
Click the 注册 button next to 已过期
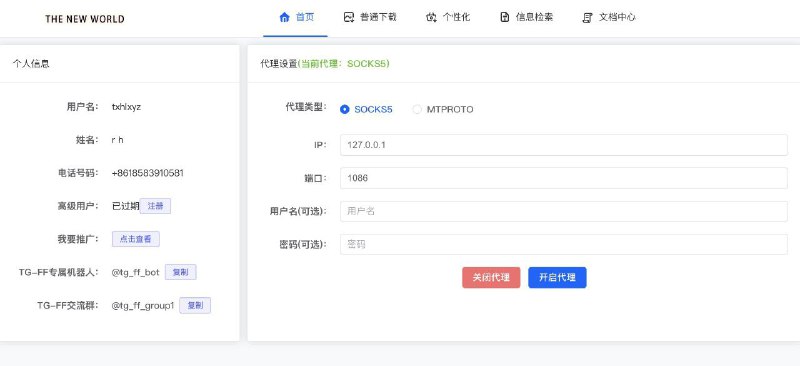coord(155,206)
